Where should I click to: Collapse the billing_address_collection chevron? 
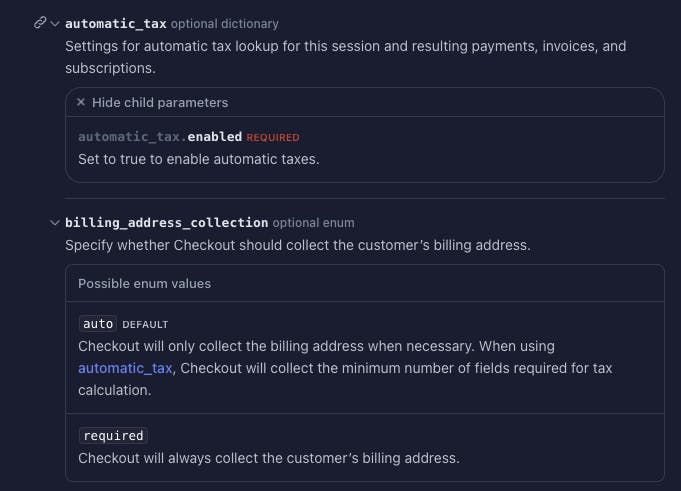coord(55,223)
